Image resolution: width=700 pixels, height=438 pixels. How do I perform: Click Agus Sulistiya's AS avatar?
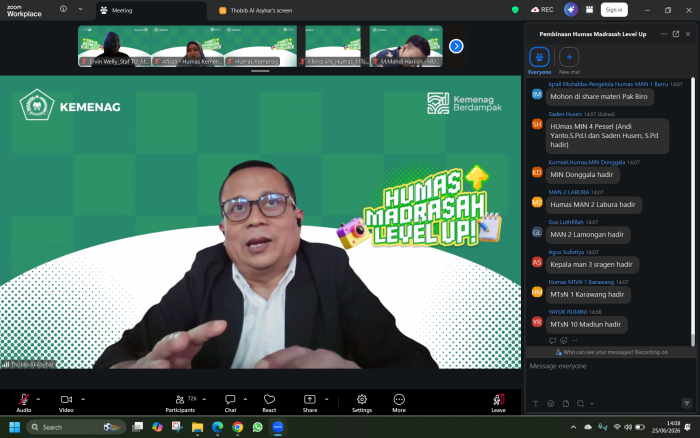click(537, 262)
